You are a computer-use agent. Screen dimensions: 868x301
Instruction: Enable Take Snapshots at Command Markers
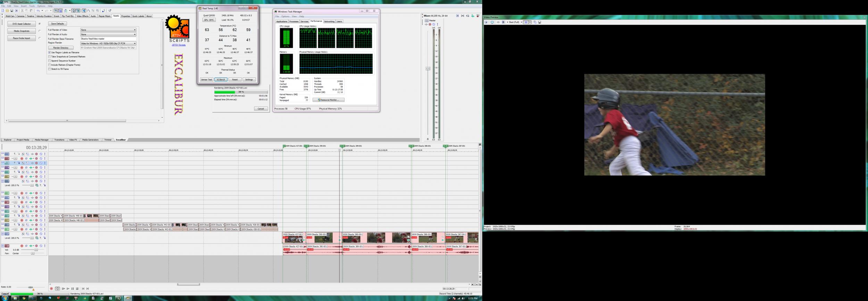point(50,57)
